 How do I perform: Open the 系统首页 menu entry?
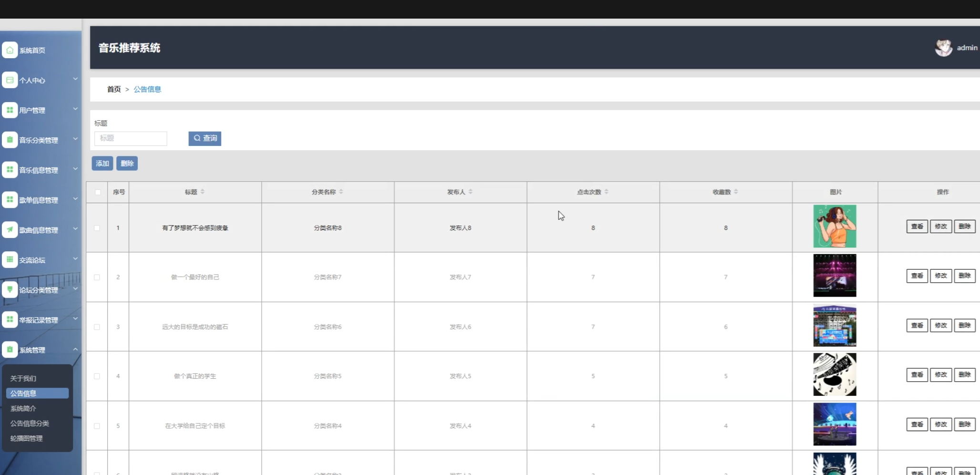pos(32,51)
